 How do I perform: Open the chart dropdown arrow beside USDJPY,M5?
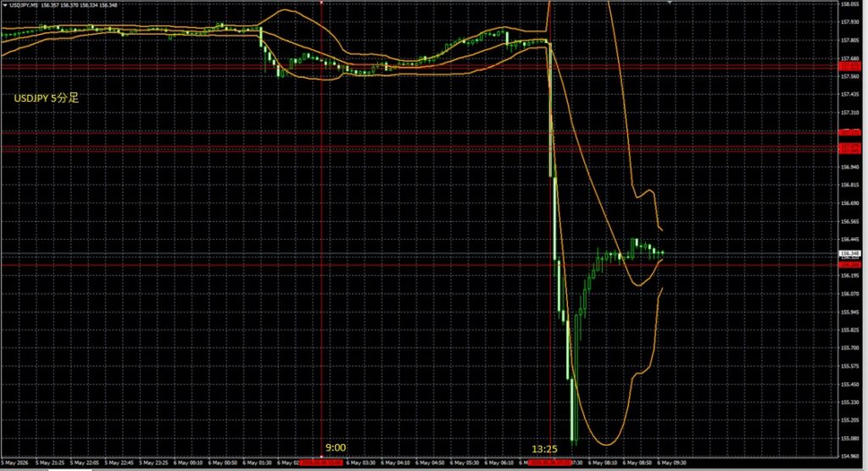[x=5, y=5]
